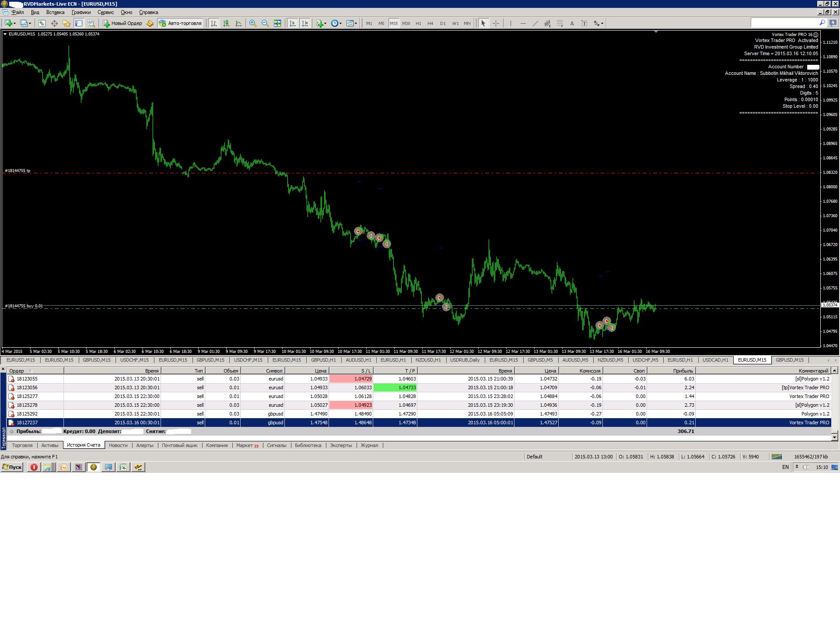Click the New Chart icon
The width and height of the screenshot is (840, 634).
pyautogui.click(x=8, y=23)
